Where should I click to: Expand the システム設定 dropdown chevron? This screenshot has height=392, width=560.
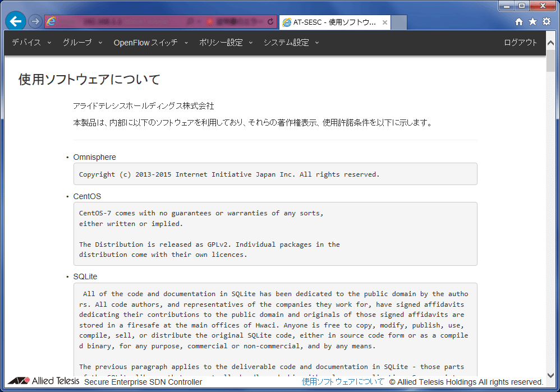click(317, 43)
